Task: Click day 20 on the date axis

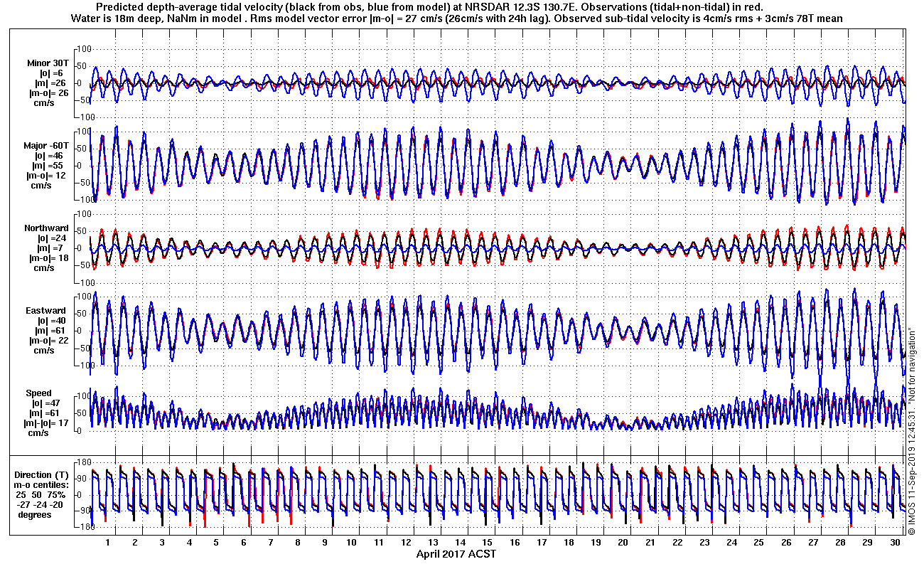Action: pos(623,543)
